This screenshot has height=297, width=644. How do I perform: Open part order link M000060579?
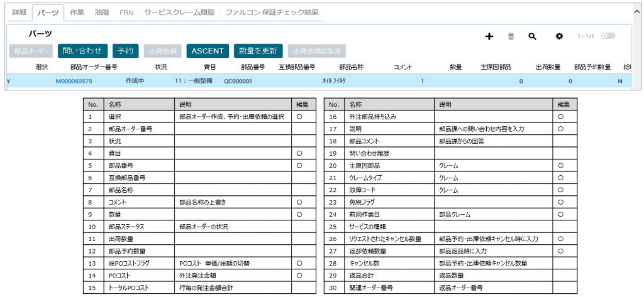point(74,81)
